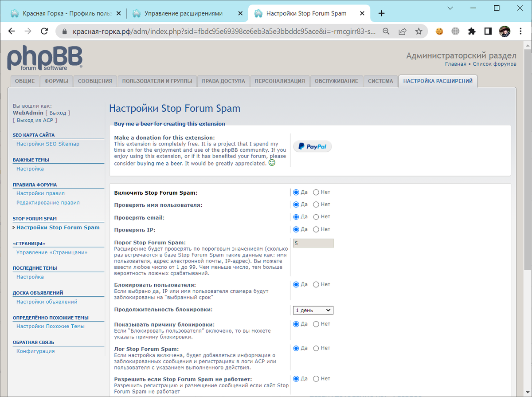Click the tab search chevron in title bar
Screen dimensions: 532x397
tap(450, 8)
